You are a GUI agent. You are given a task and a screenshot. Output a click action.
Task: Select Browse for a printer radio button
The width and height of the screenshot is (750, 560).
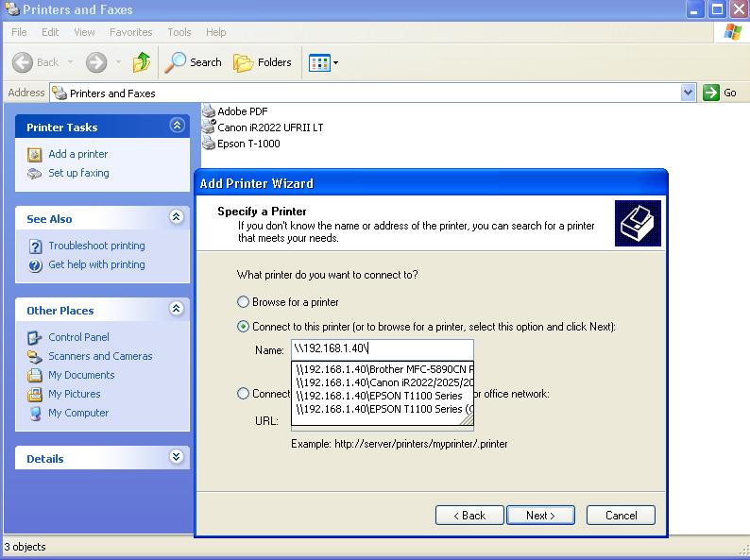pos(243,302)
